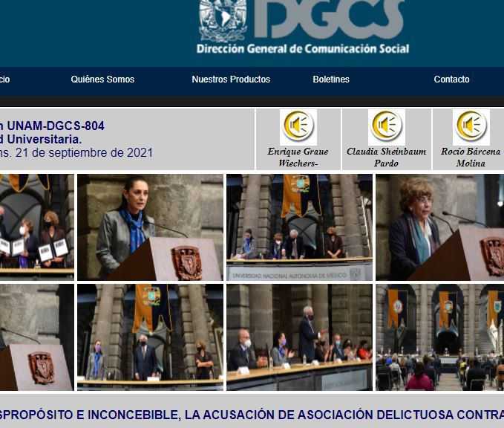This screenshot has height=428, width=504.
Task: Play Rocío Bárcena Molina audio icon
Action: [471, 128]
